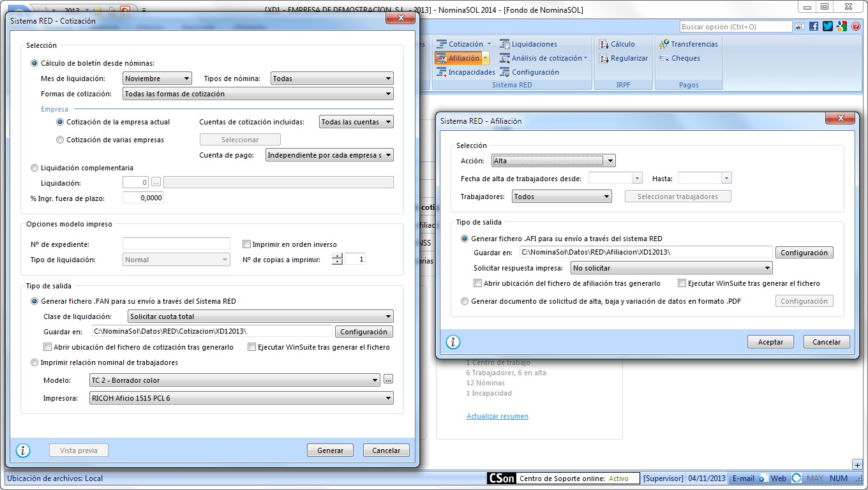Expand Formas de cotización combo box
The width and height of the screenshot is (868, 490).
coord(258,94)
